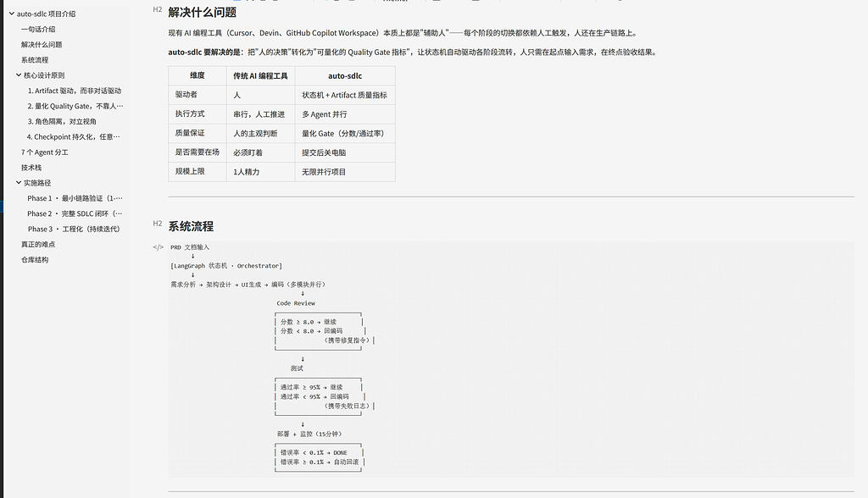
Task: Click the 维度 table header cell
Action: (197, 76)
